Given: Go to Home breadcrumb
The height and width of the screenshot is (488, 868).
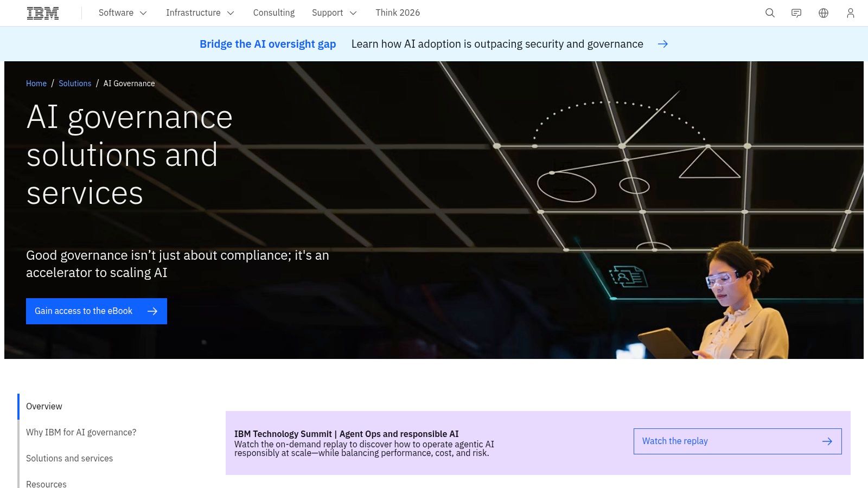Looking at the screenshot, I should point(36,84).
